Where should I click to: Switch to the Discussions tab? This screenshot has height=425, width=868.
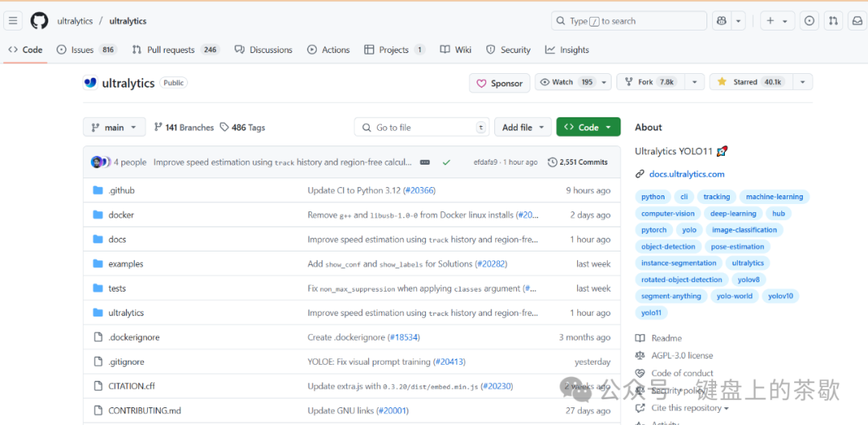click(x=264, y=50)
